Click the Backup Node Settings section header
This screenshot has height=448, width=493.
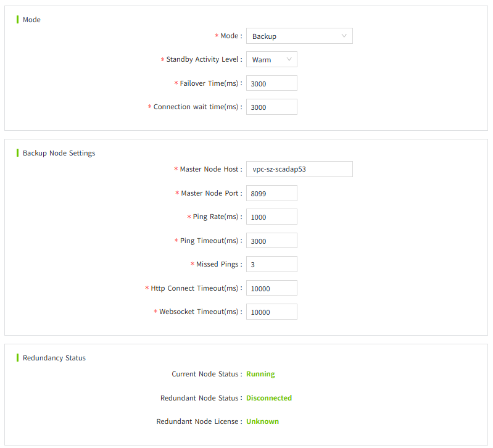(x=59, y=153)
